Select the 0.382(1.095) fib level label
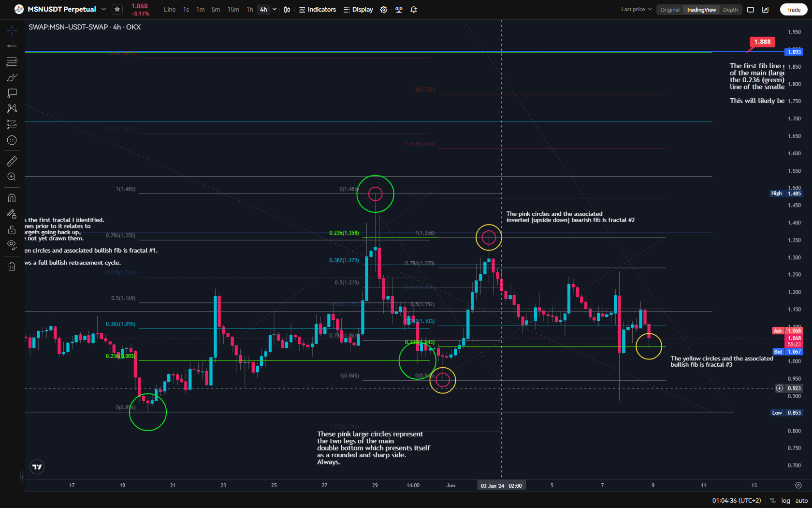 pos(121,324)
